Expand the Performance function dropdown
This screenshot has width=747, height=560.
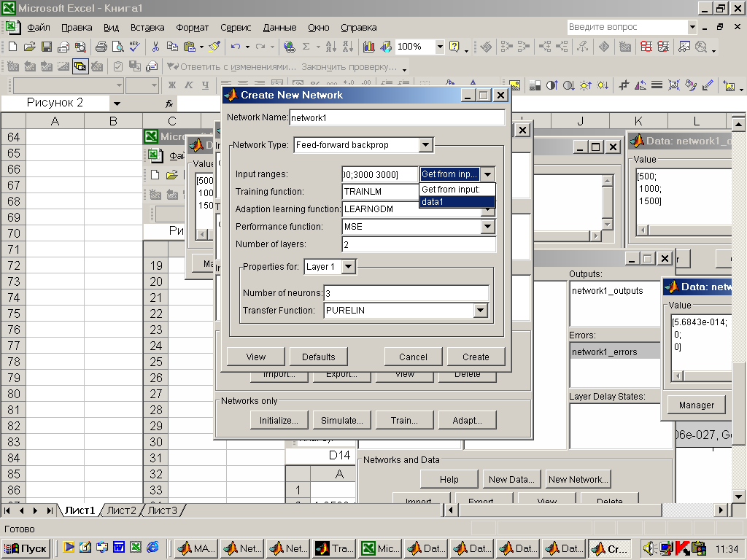point(487,227)
